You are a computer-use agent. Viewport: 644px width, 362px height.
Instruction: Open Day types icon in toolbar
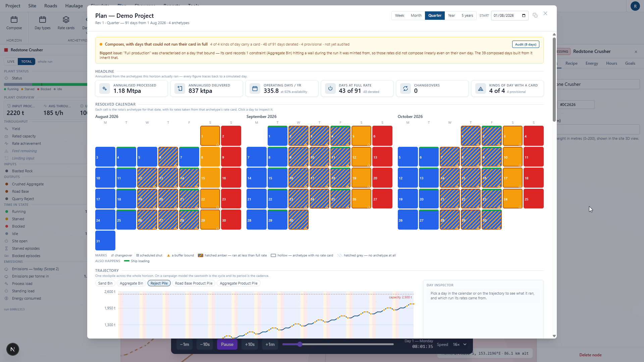click(x=43, y=19)
